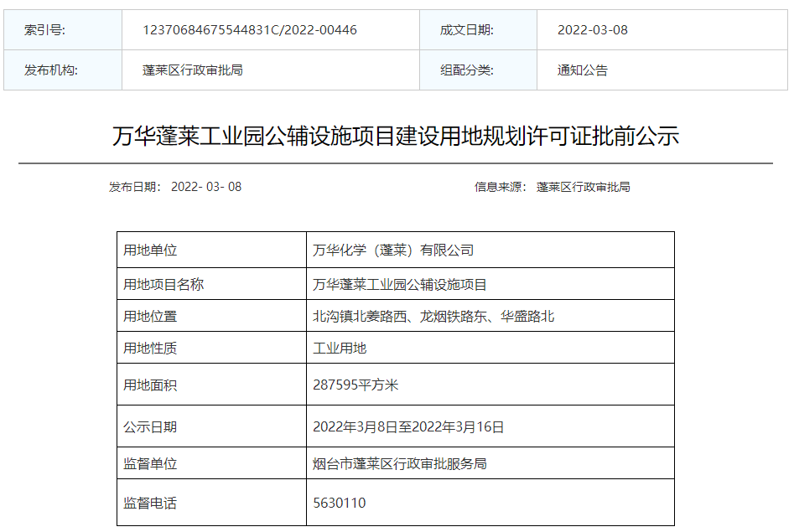This screenshot has height=532, width=794.
Task: Click the 用地项目名称 row label
Action: (x=163, y=285)
